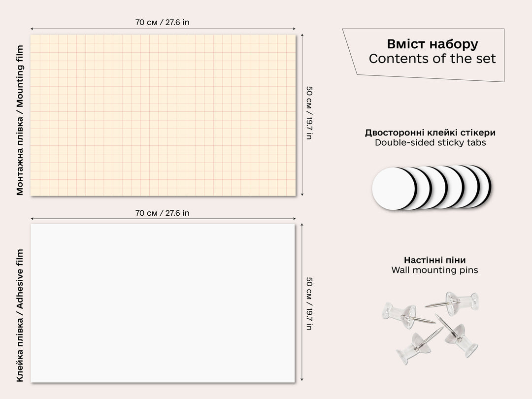Click the blank white adhesive film sheet
The height and width of the screenshot is (399, 532).
(163, 302)
